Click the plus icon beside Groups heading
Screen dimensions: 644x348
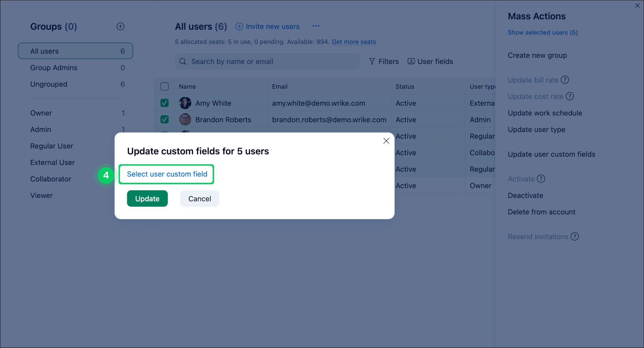click(x=120, y=26)
